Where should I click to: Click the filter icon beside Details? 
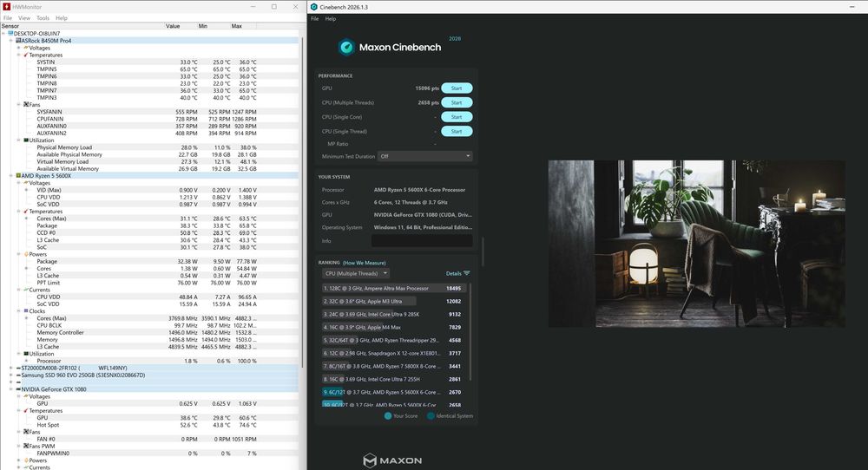pos(467,273)
